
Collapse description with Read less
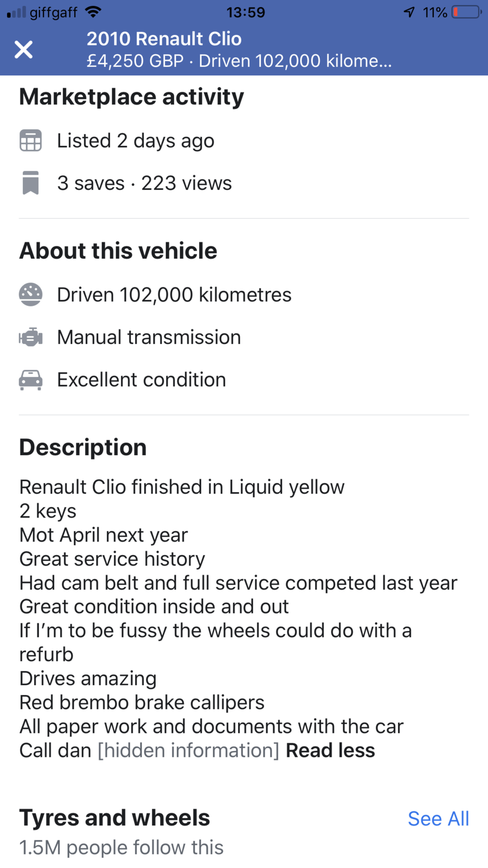[x=330, y=750]
